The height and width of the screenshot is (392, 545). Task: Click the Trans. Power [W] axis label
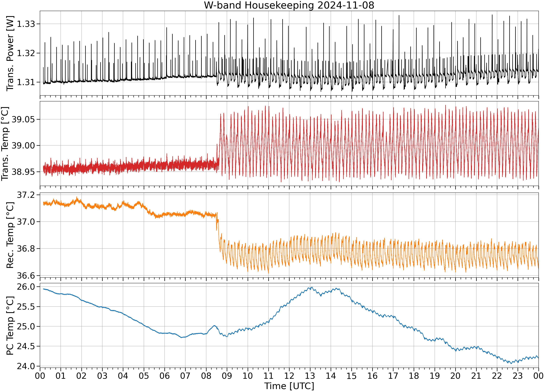pos(10,53)
